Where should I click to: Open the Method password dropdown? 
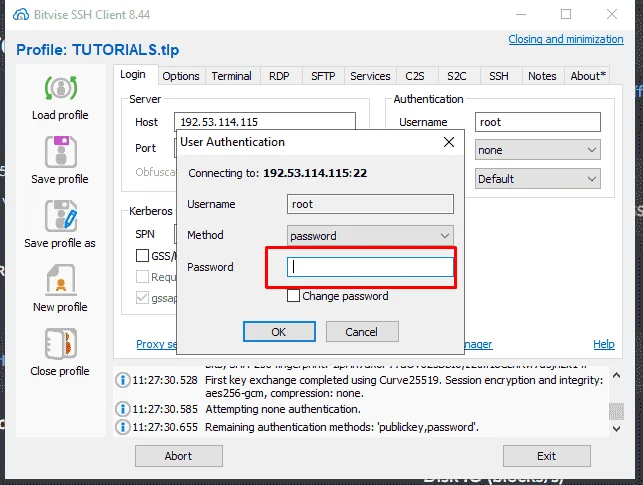point(370,236)
